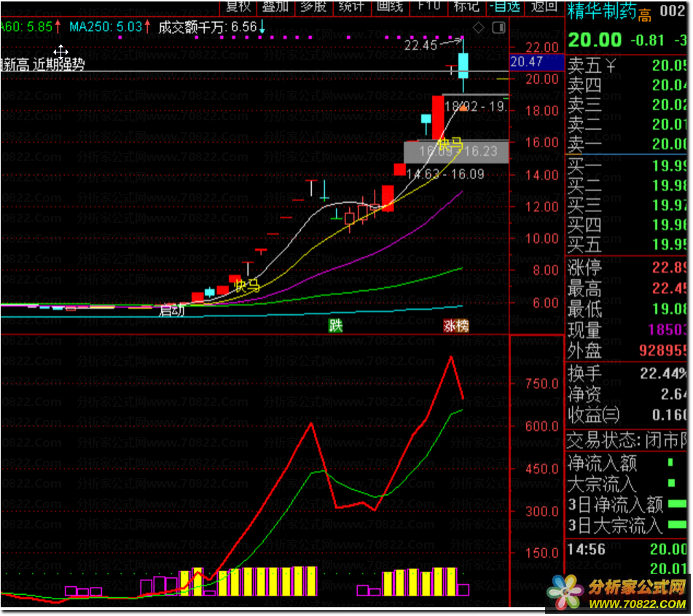
Task: Select the 卖五 ask row
Action: (x=627, y=66)
